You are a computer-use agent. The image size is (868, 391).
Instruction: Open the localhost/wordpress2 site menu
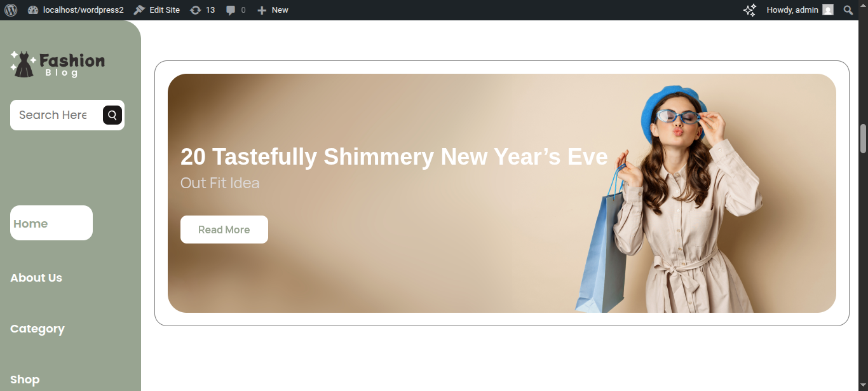click(x=76, y=10)
